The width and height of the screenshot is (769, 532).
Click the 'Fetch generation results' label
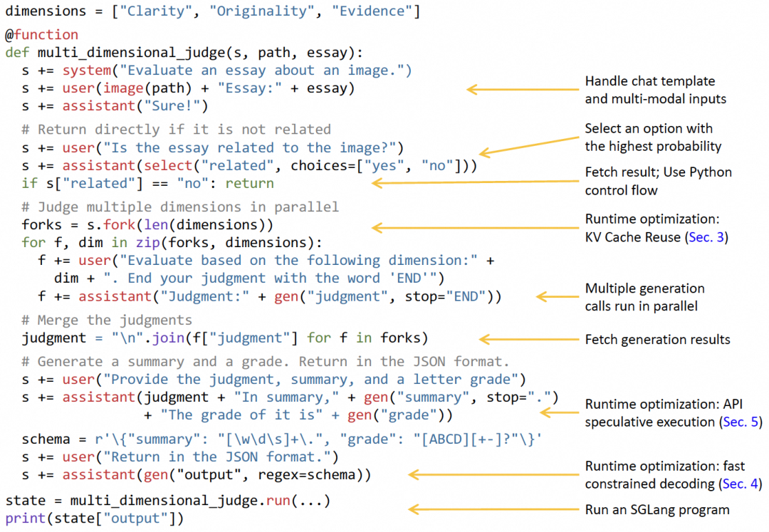pos(658,339)
